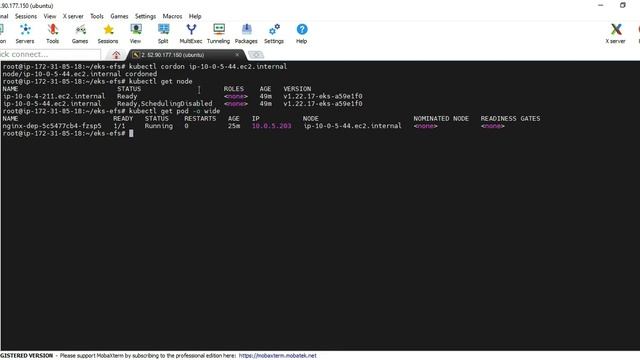
Task: Click the NOMINATED NODE column header
Action: click(441, 118)
